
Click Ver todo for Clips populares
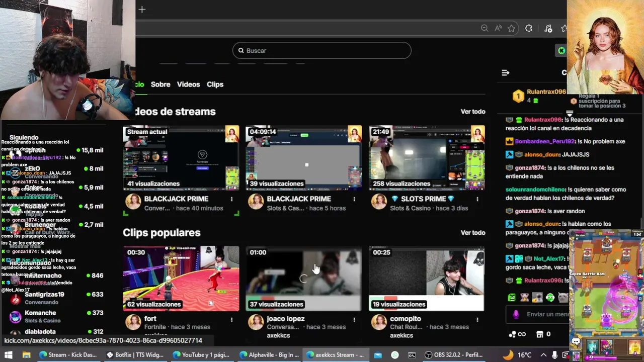pyautogui.click(x=473, y=233)
